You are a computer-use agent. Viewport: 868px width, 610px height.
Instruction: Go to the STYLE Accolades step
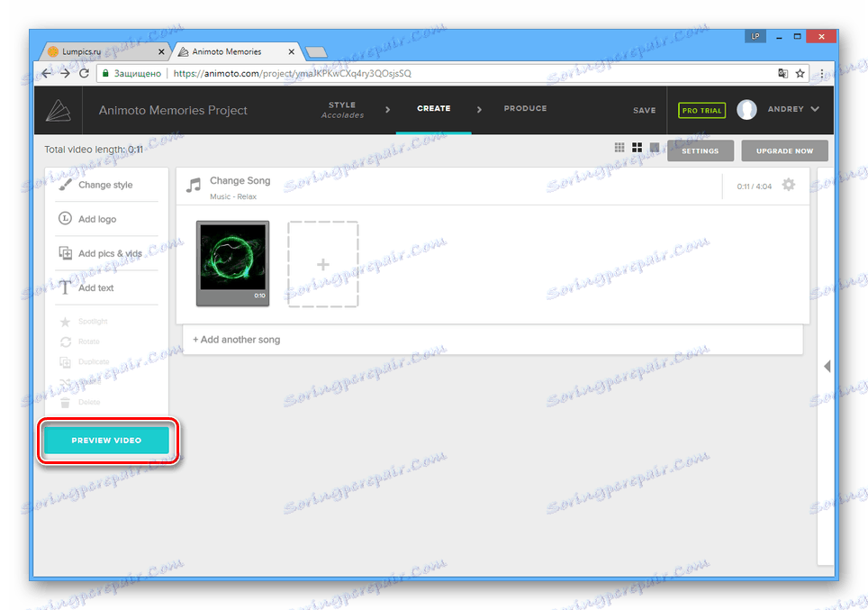click(343, 110)
